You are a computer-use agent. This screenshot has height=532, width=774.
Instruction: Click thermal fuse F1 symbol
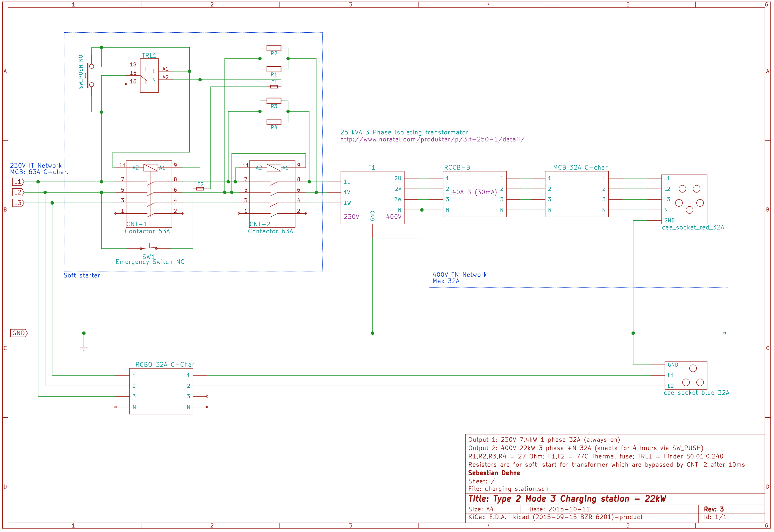[274, 87]
